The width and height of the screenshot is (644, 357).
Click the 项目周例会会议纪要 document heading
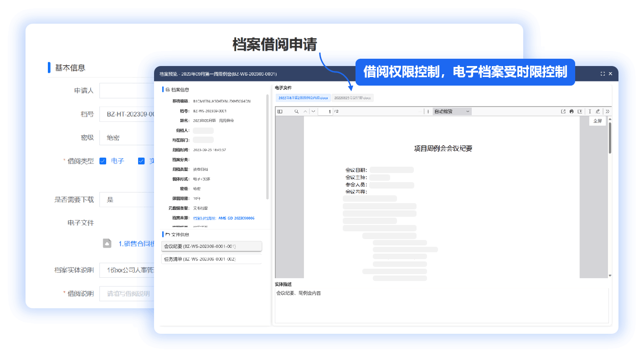coord(443,148)
